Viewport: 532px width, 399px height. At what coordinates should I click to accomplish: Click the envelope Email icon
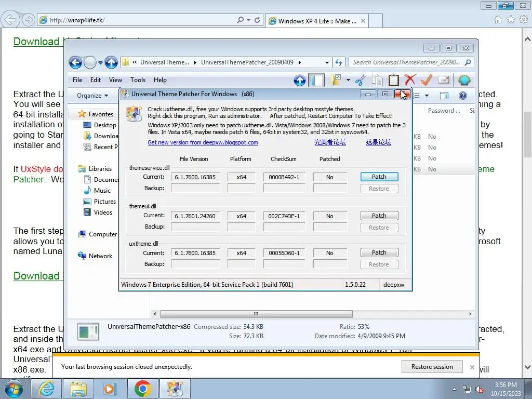444,80
